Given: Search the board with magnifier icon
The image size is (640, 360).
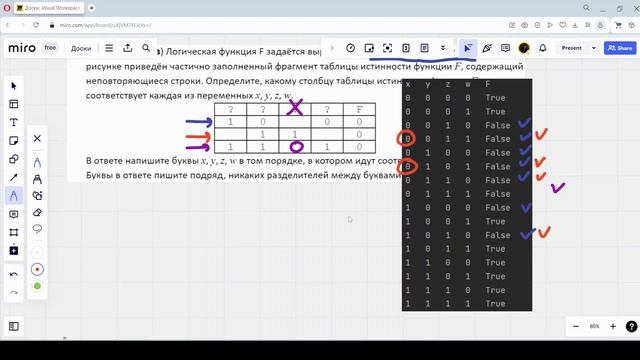Looking at the screenshot, I should (x=146, y=48).
